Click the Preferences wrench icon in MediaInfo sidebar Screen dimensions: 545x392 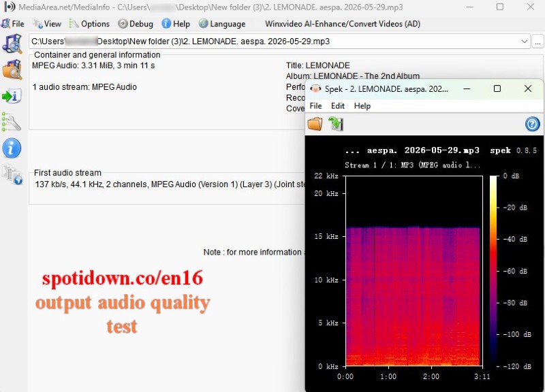click(x=12, y=122)
